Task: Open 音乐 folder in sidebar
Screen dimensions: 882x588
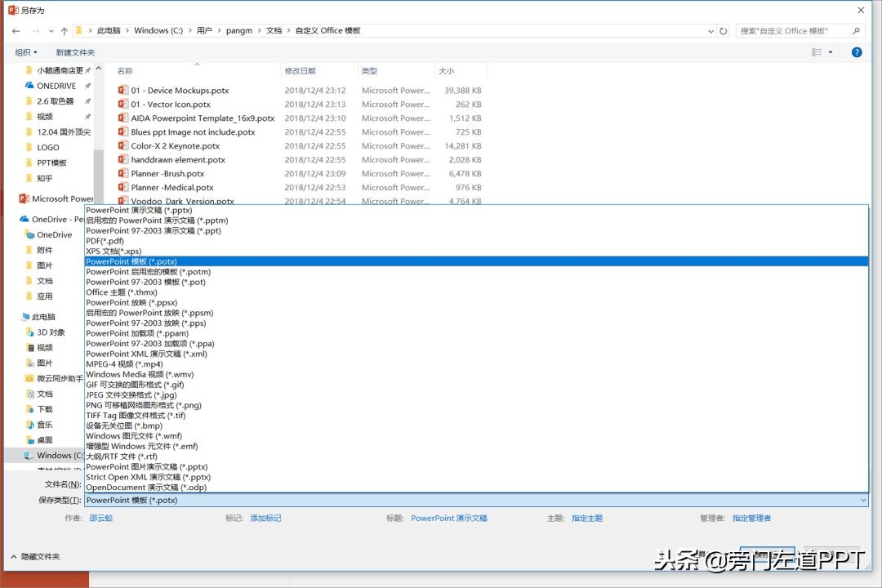Action: (x=44, y=425)
